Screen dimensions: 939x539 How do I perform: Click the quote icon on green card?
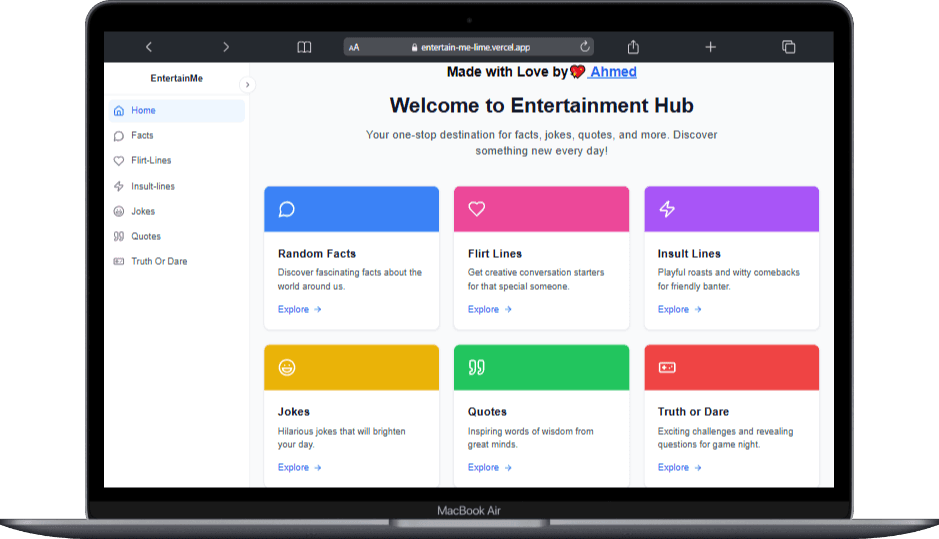[477, 368]
